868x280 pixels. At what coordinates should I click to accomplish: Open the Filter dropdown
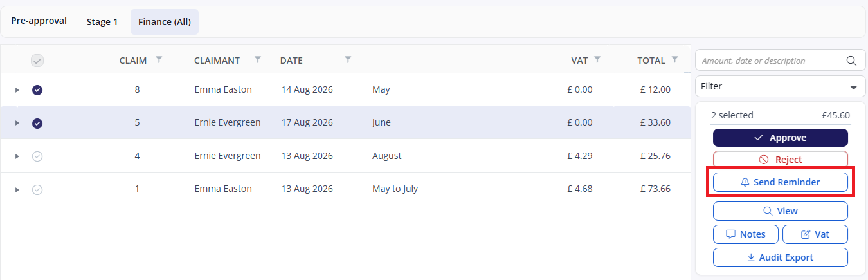tap(781, 86)
